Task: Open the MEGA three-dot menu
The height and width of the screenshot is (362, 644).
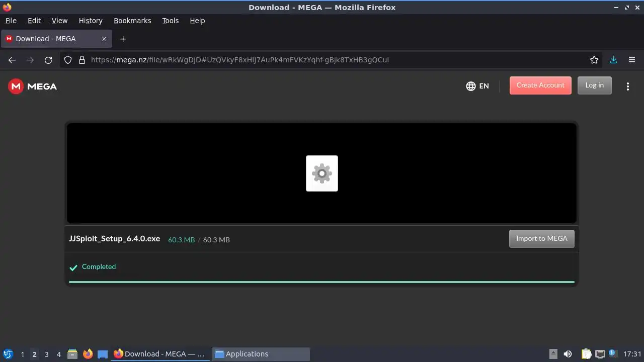Action: (x=627, y=86)
